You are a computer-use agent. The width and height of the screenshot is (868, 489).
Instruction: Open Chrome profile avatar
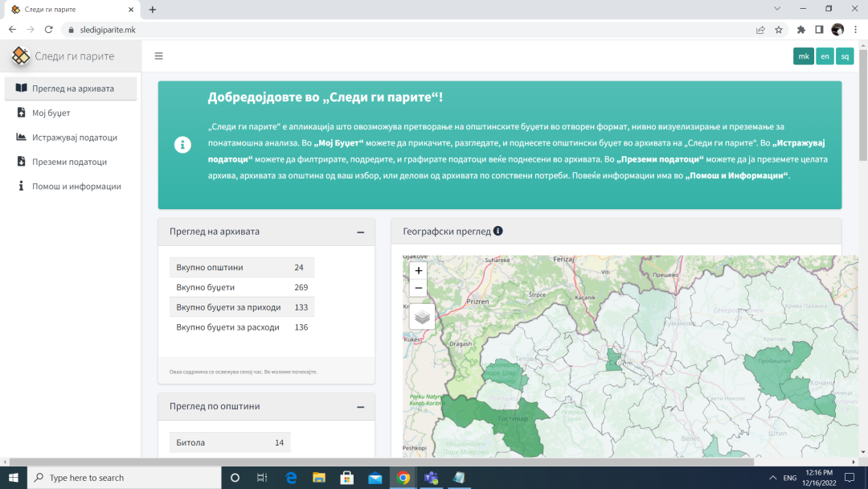point(837,30)
